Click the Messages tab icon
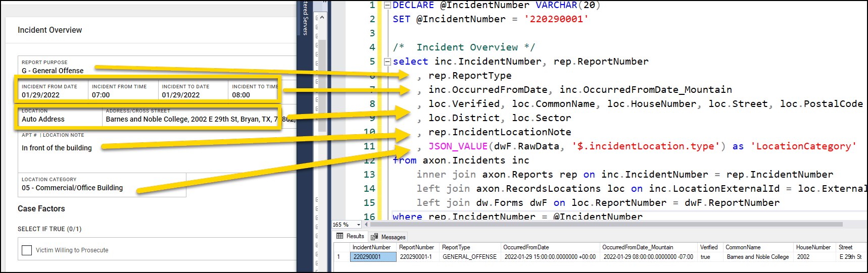 tap(374, 237)
